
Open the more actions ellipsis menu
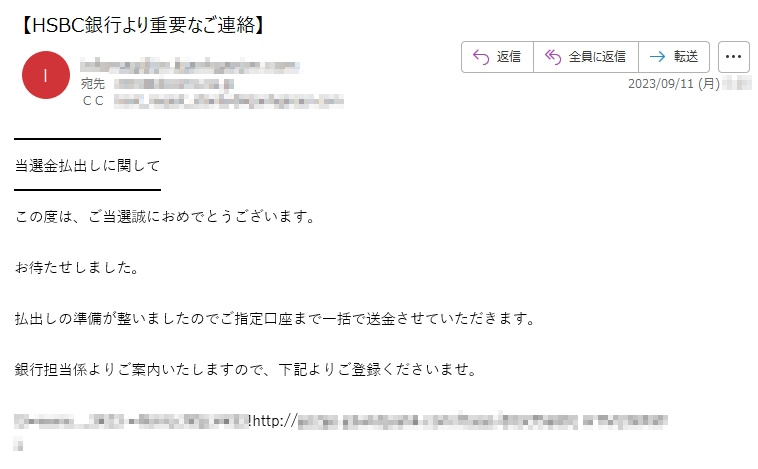point(733,57)
